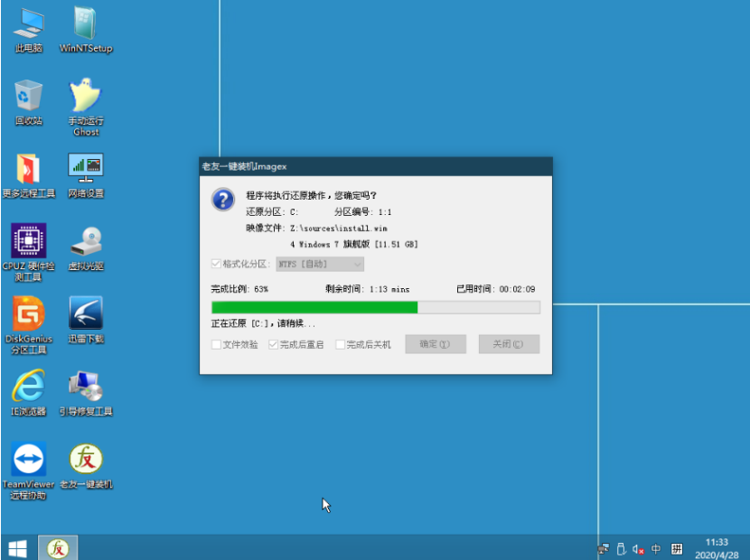Select the CPUZ 硬件检测工具 icon
Image resolution: width=750 pixels, height=560 pixels.
click(x=29, y=253)
